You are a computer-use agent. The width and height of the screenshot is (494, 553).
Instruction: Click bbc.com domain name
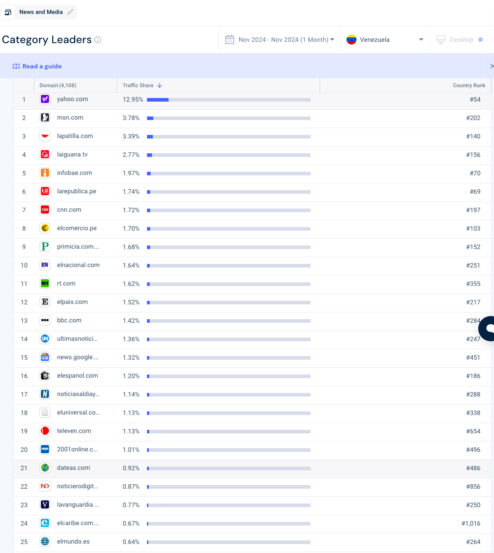(x=69, y=320)
